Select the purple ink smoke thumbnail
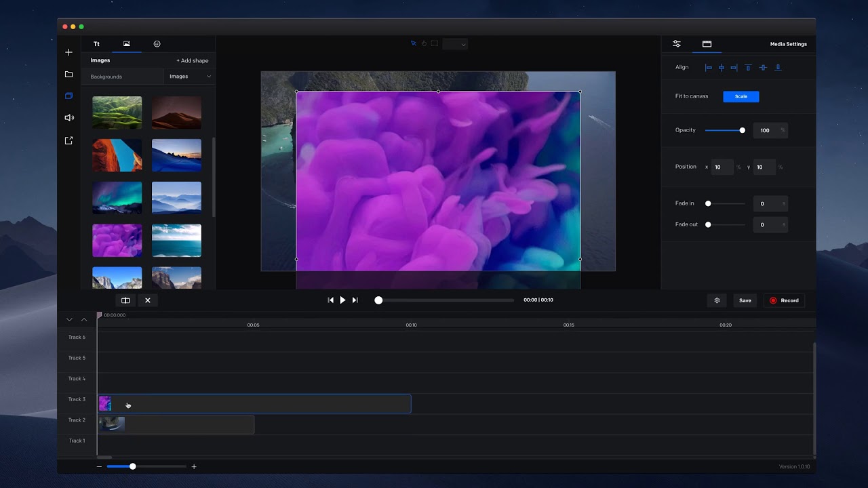Screen dimensions: 868x488 click(117, 241)
